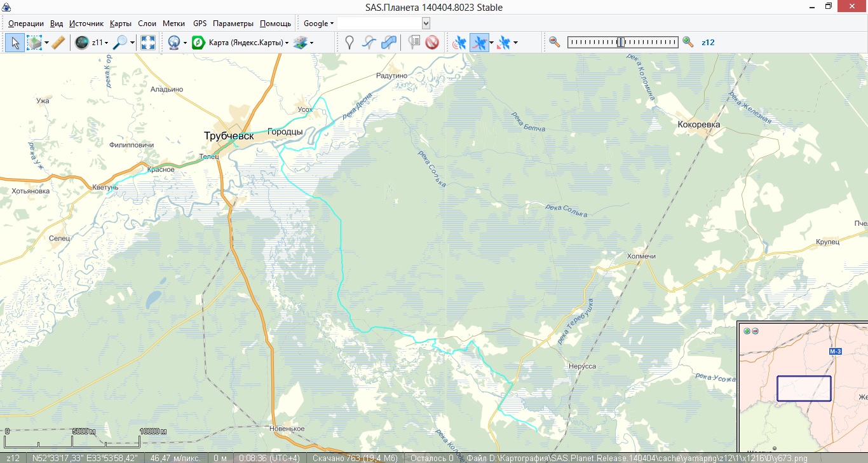The width and height of the screenshot is (868, 463).
Task: Click the Кветунь village label
Action: tap(105, 187)
